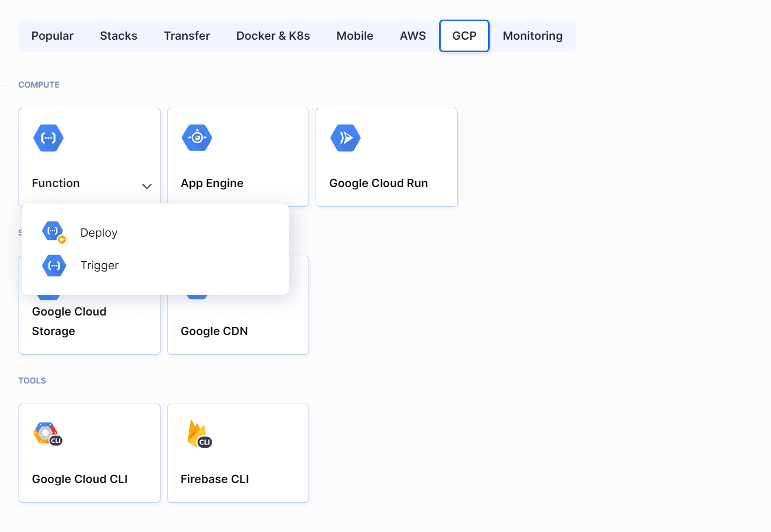Select the Monitoring tab
Image resolution: width=771 pixels, height=532 pixels.
(x=533, y=35)
